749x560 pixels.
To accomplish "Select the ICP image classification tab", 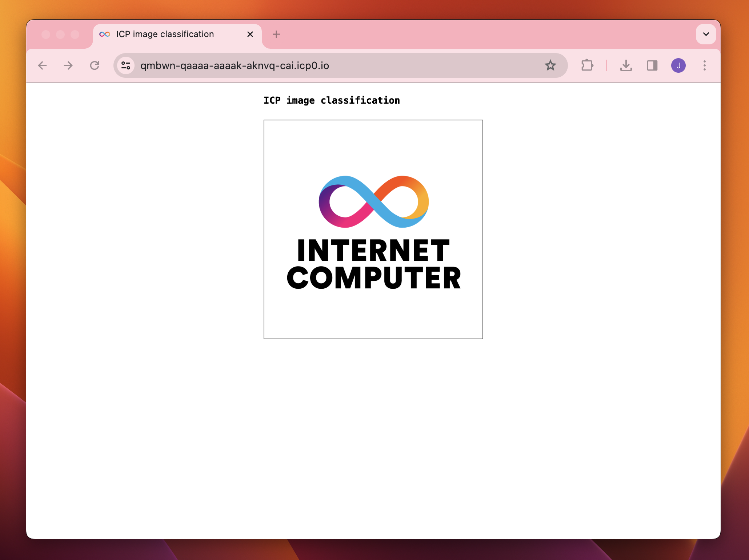I will (x=177, y=35).
